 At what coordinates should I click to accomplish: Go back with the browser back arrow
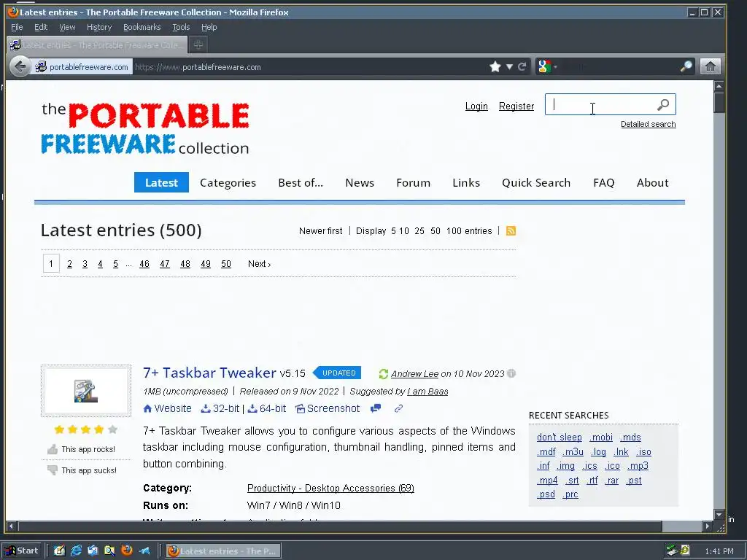tap(20, 66)
